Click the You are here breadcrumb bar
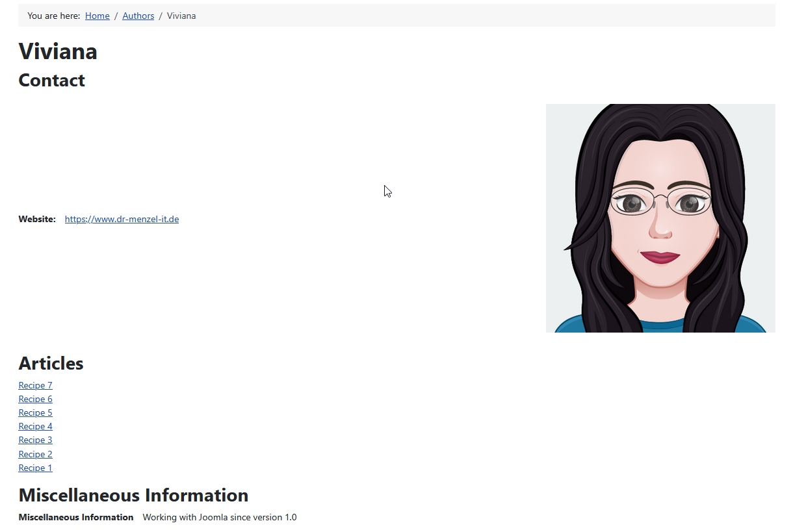 54,16
